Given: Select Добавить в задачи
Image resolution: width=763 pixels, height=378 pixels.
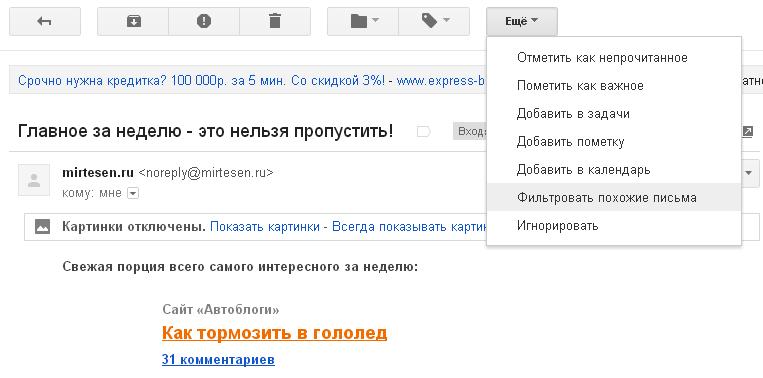Looking at the screenshot, I should tap(614, 114).
